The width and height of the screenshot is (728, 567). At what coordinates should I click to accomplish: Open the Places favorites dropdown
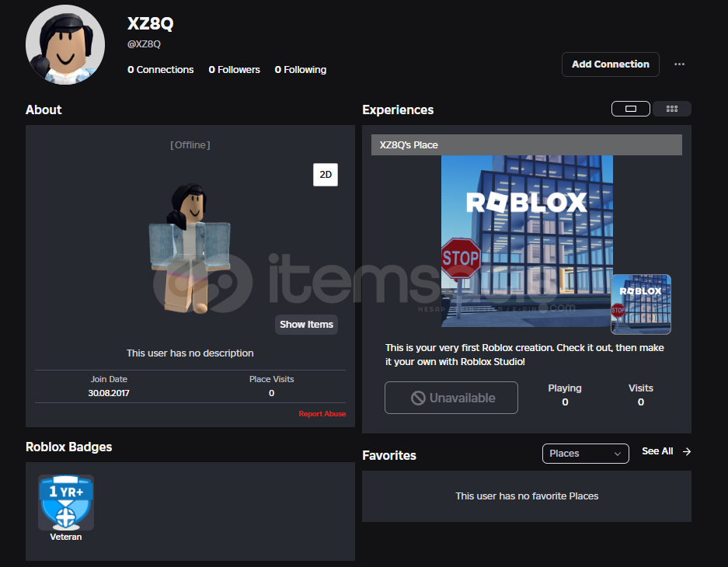click(586, 454)
